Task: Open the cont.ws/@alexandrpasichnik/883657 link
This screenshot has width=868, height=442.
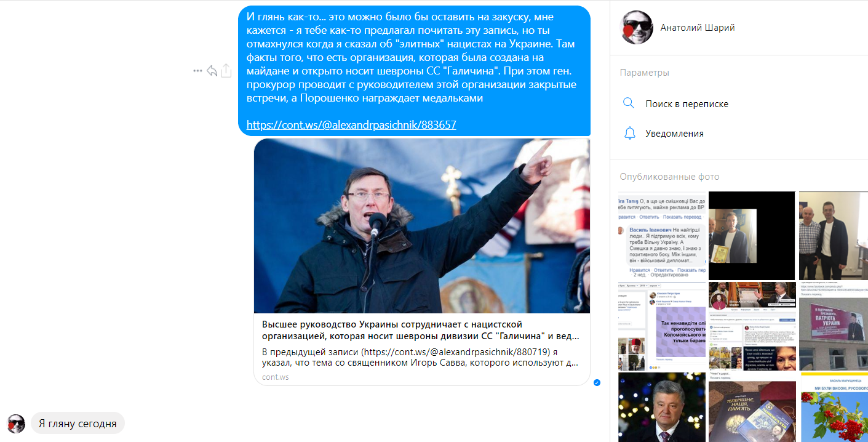Action: [351, 124]
